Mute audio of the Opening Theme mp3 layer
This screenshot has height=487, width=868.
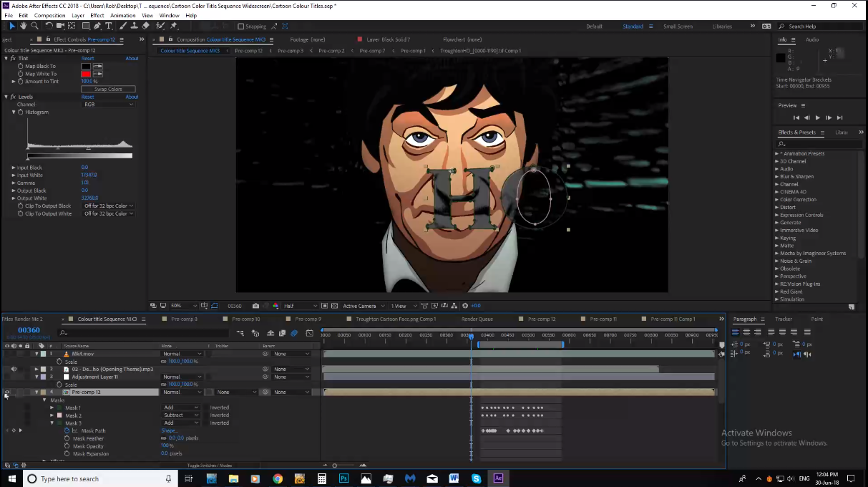point(14,369)
